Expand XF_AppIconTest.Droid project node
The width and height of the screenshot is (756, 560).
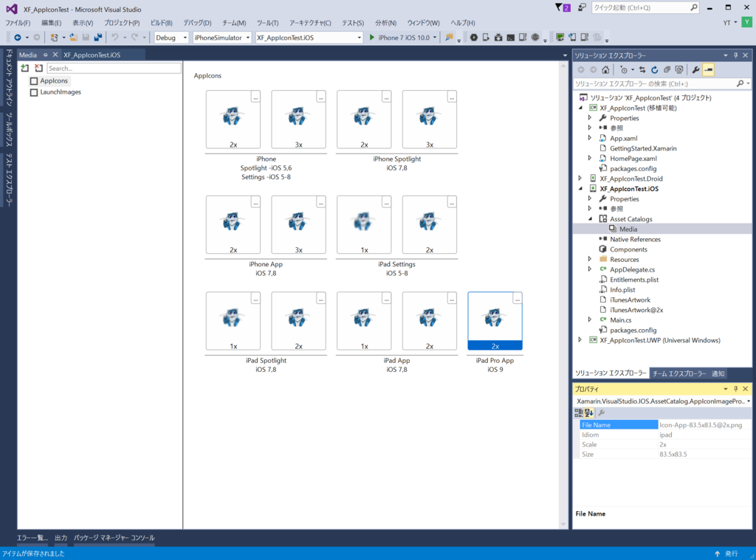click(580, 179)
